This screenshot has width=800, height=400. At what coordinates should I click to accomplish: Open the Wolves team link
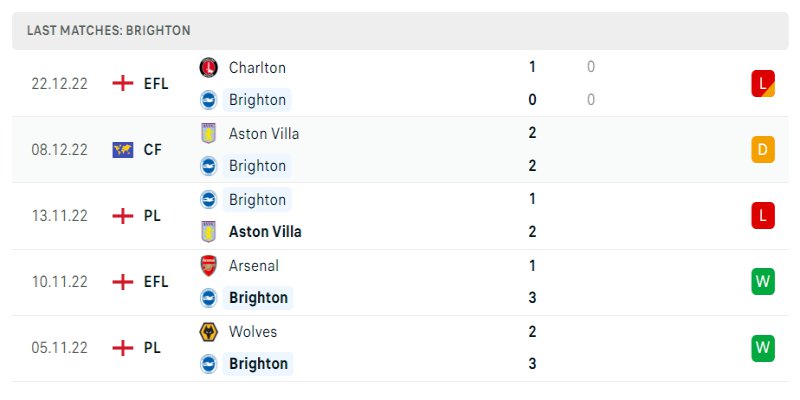click(x=253, y=331)
